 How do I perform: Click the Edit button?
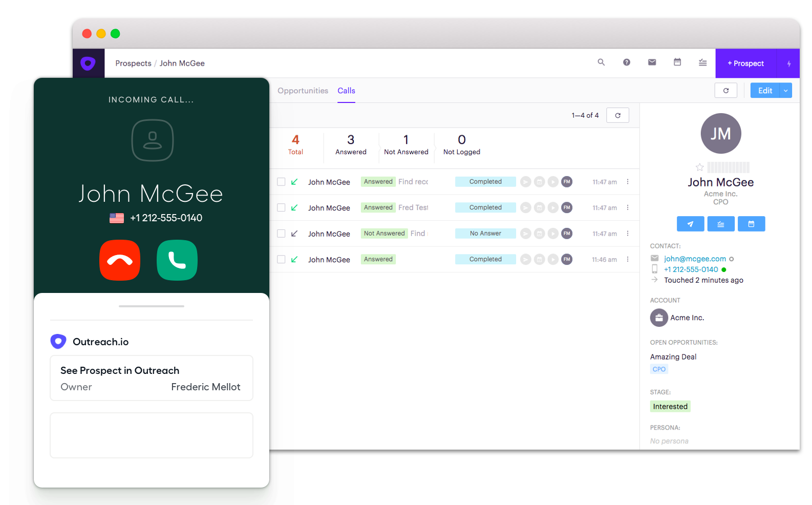coord(765,91)
